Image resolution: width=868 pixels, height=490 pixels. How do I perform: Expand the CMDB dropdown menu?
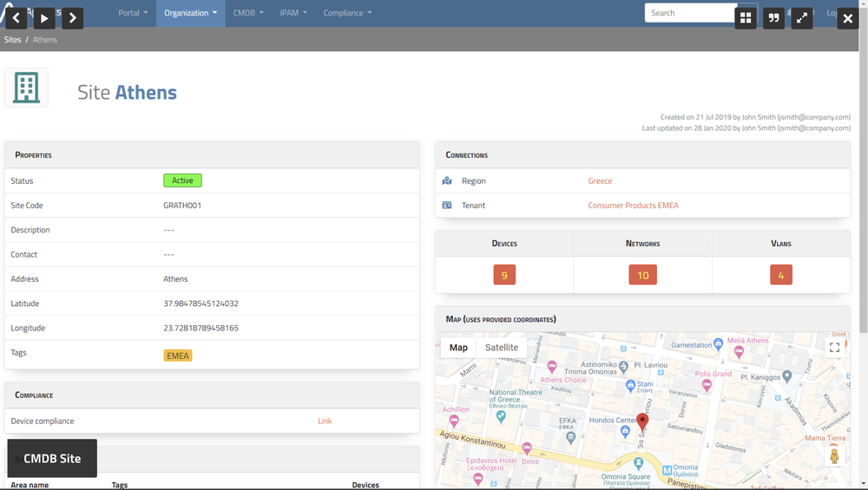[248, 13]
